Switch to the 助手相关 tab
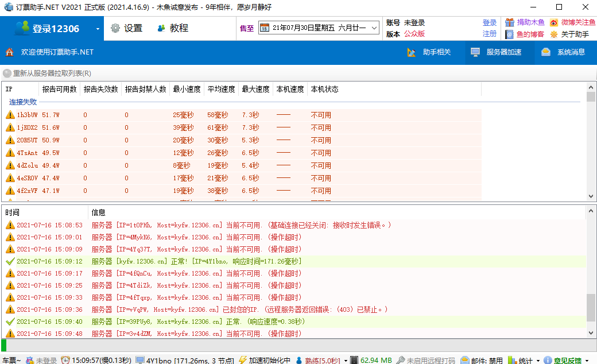 (429, 52)
